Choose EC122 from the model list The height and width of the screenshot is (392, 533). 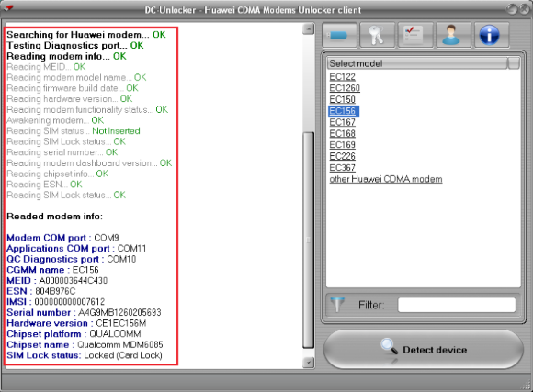tap(342, 77)
